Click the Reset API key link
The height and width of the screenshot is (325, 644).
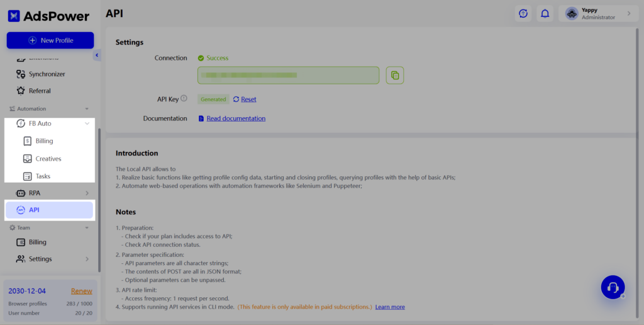[x=248, y=99]
